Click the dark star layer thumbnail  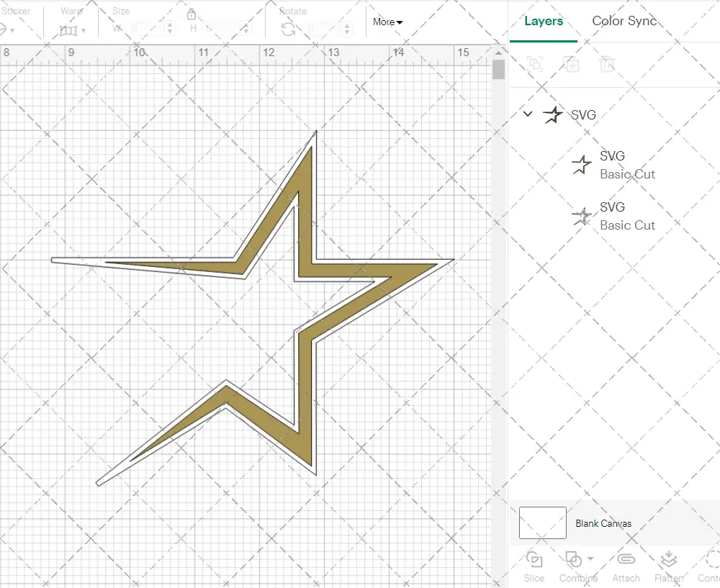[581, 165]
